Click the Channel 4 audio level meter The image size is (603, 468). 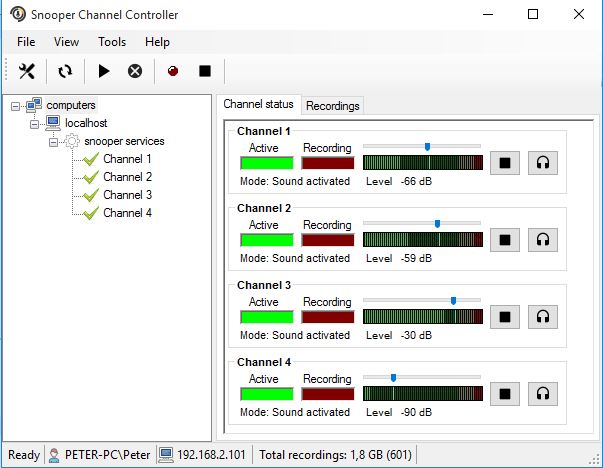coord(423,393)
